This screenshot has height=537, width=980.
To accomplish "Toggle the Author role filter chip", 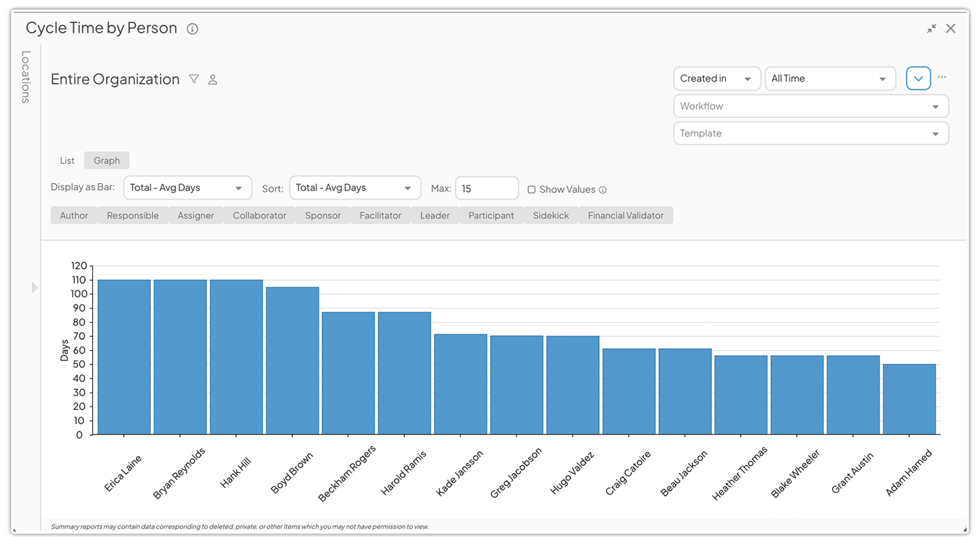I will 73,215.
